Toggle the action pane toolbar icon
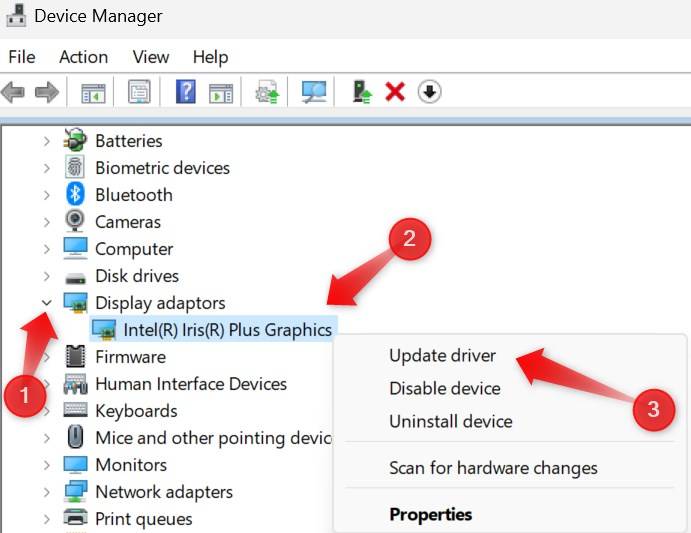The image size is (691, 533). (221, 93)
